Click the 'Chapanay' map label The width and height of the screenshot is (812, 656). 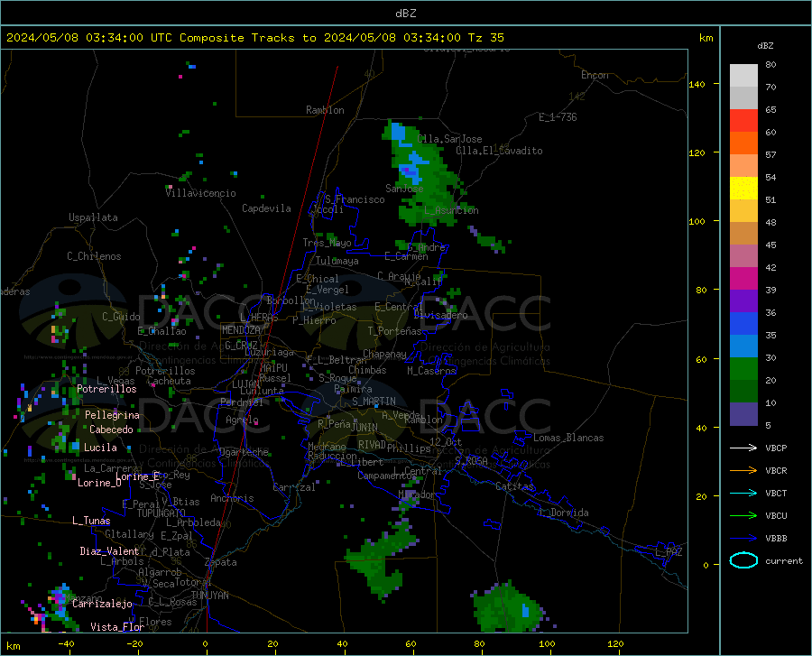pos(384,354)
